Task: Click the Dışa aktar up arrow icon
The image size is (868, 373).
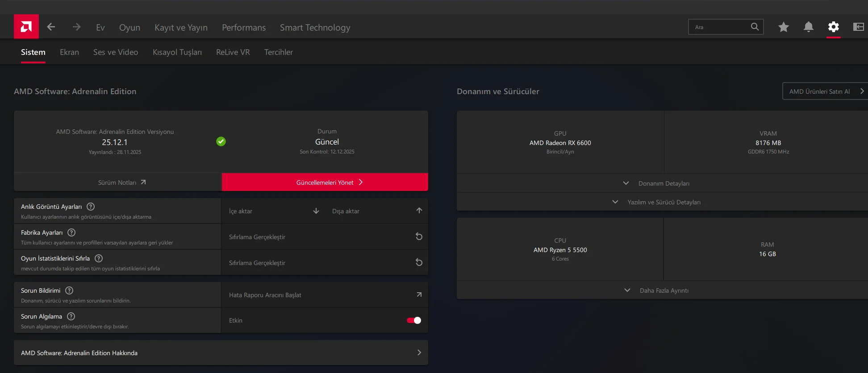Action: coord(419,211)
